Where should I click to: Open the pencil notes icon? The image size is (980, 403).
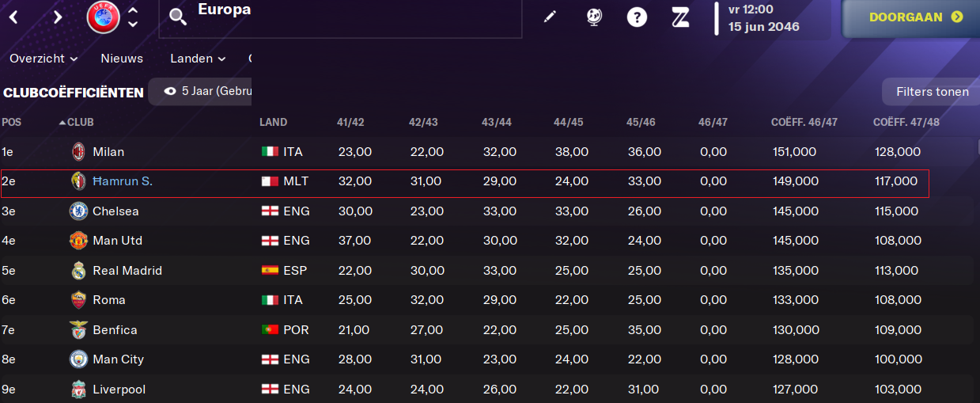550,17
